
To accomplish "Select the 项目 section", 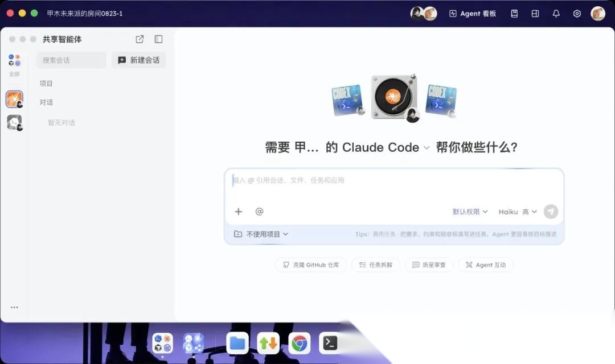I will click(x=46, y=84).
